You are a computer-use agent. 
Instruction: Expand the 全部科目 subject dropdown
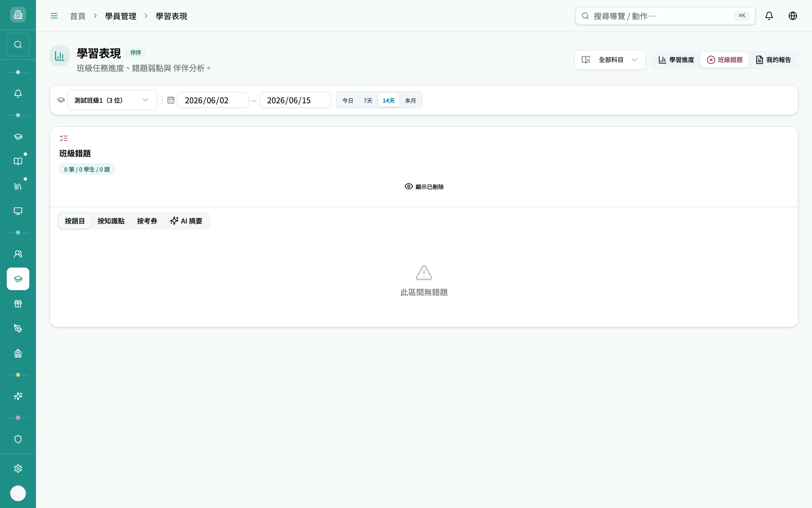pos(610,60)
